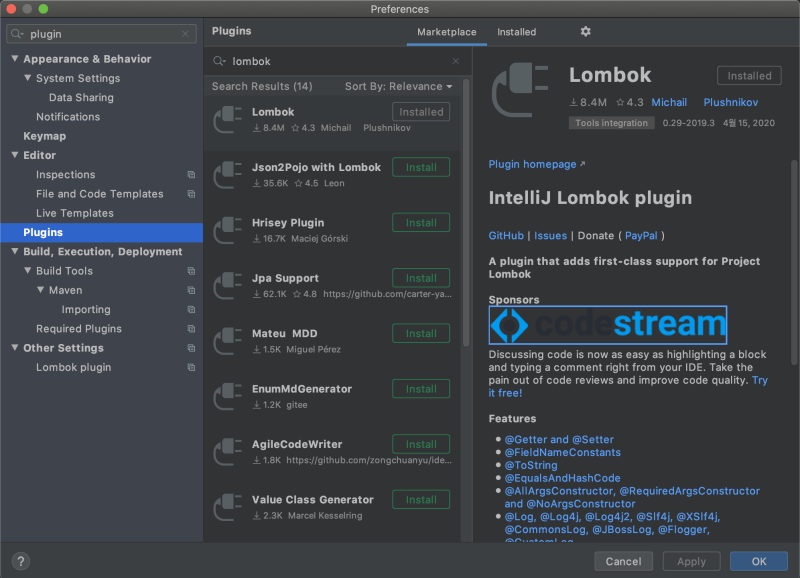Screen dimensions: 800x578
Task: Click the project-level icon beside Required Plugins
Action: pyautogui.click(x=191, y=329)
